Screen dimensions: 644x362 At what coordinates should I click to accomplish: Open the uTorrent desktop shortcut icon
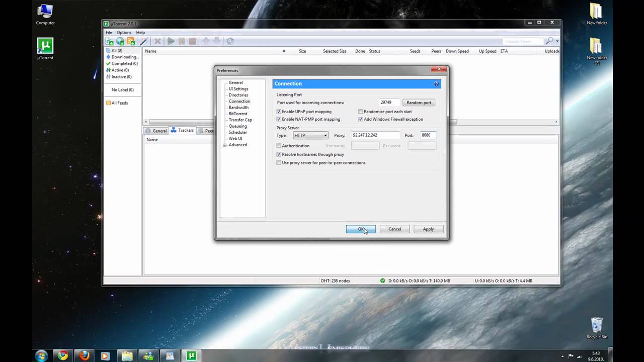tap(45, 49)
